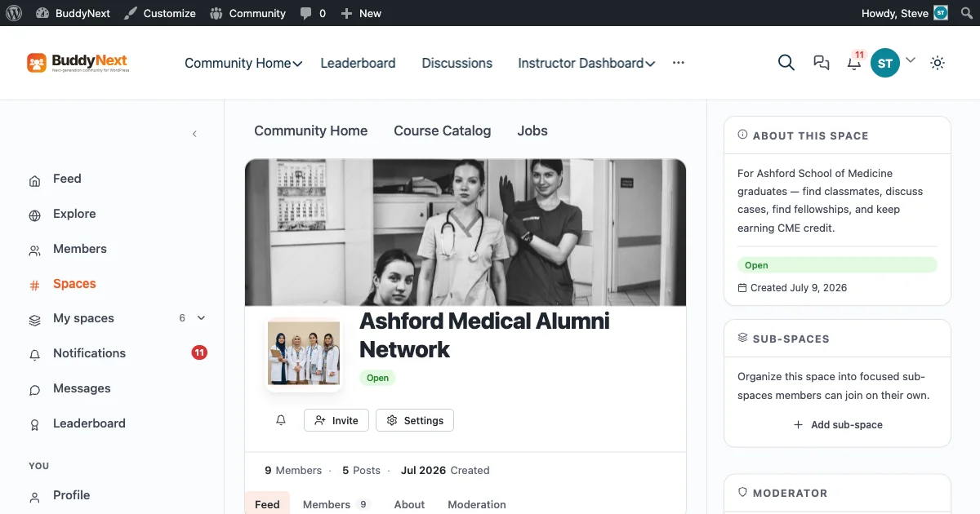Screen dimensions: 980x514
Task: Click the space avatar thumbnail
Action: [x=304, y=353]
